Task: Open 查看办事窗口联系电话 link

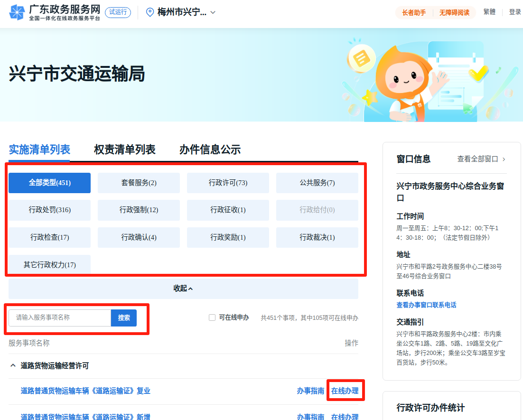Action: click(x=426, y=305)
